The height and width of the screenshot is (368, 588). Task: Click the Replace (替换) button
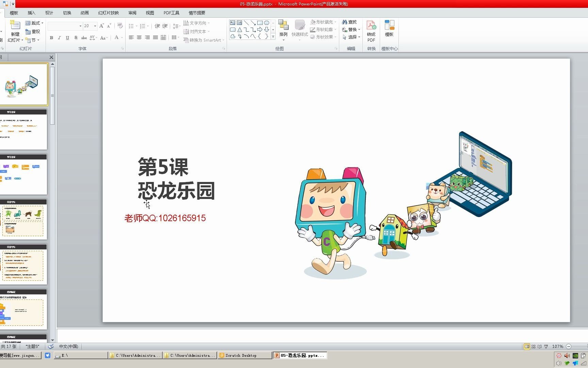click(x=351, y=30)
